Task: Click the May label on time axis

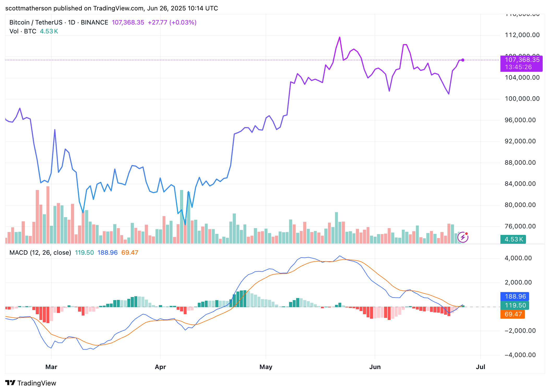Action: [266, 367]
